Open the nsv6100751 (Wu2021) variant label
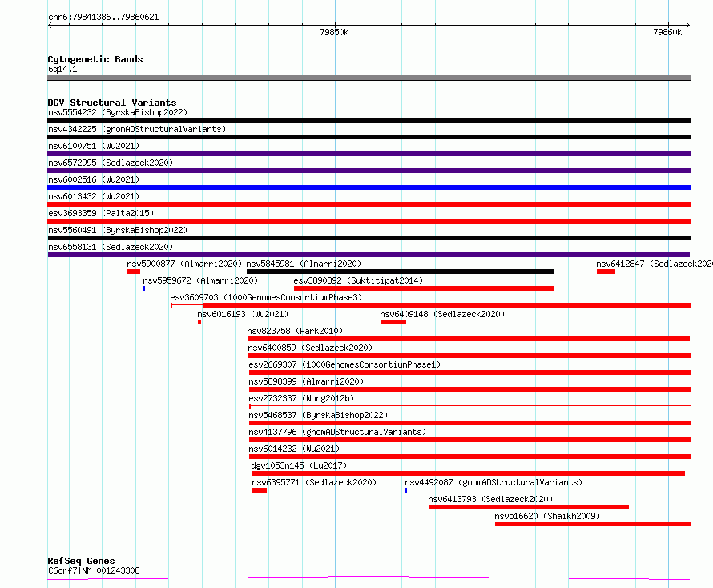 [x=94, y=146]
